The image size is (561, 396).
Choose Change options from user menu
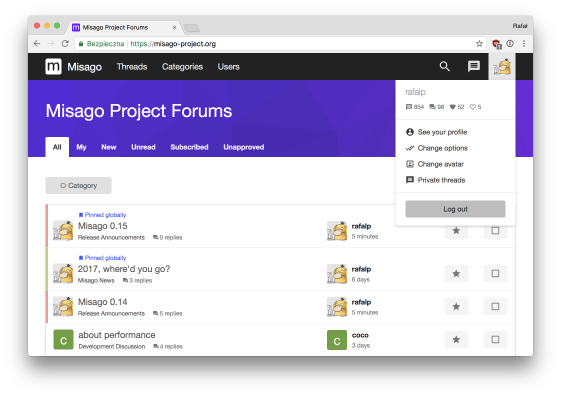(x=443, y=148)
